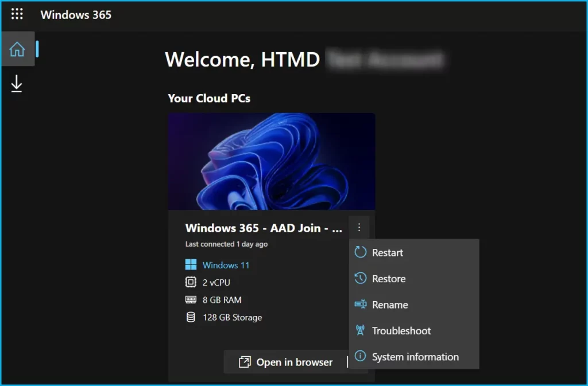Pick Troubleshoot from the options menu

401,331
